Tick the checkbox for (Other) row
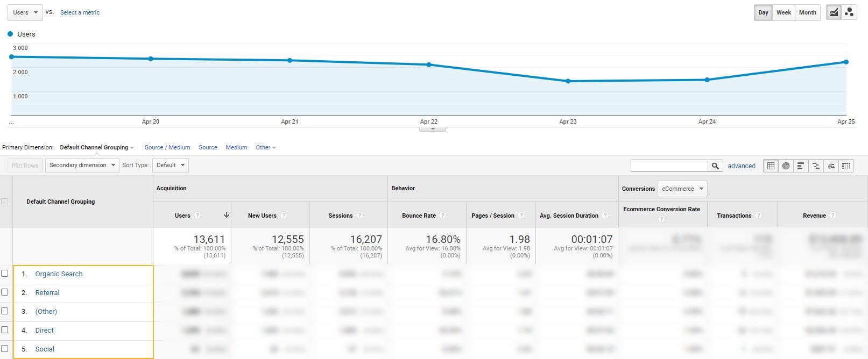 pos(5,311)
